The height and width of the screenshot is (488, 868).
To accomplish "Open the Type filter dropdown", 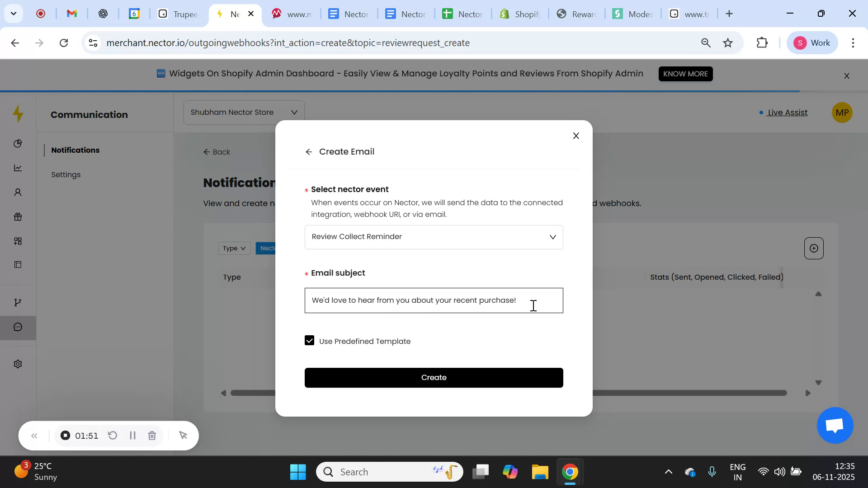I will (x=234, y=248).
